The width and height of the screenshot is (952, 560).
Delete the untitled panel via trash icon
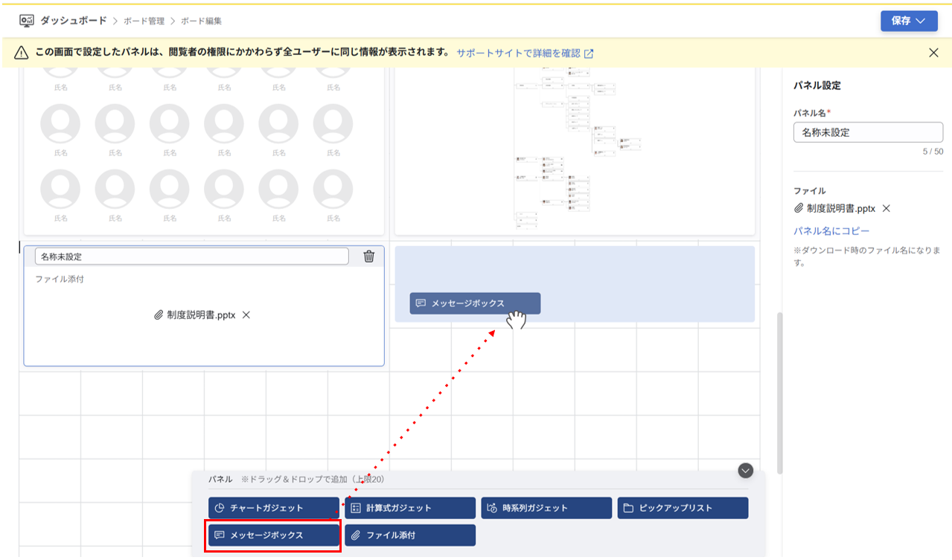[368, 256]
